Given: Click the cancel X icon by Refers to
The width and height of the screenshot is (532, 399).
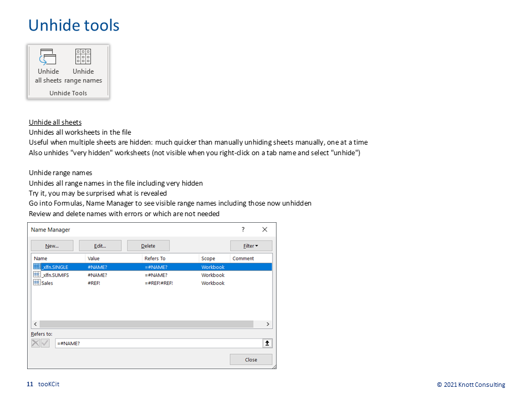Looking at the screenshot, I should (35, 344).
